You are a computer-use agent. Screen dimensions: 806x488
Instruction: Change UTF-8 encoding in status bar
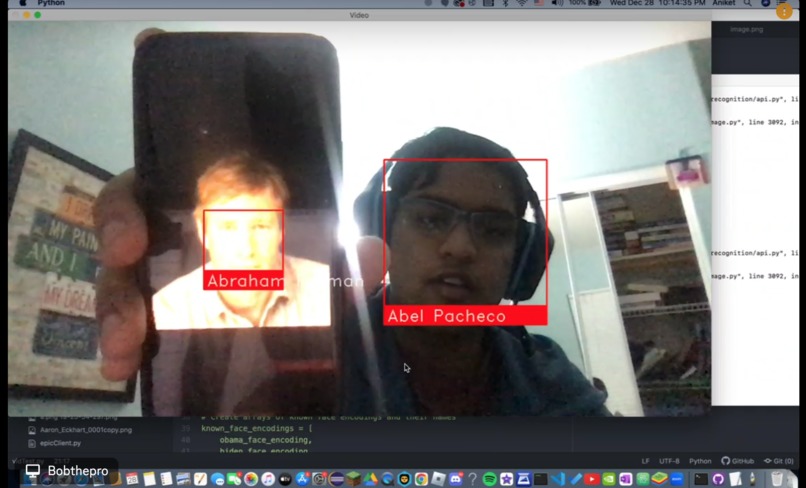coord(669,461)
